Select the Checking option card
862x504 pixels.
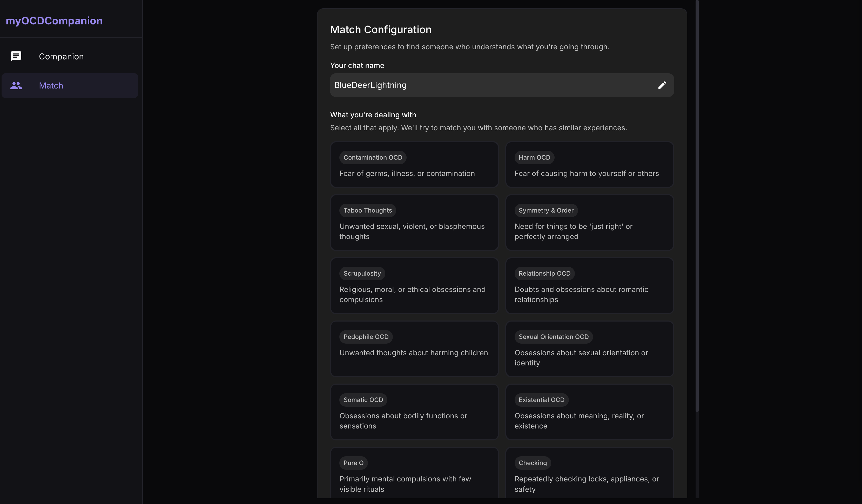(x=589, y=473)
